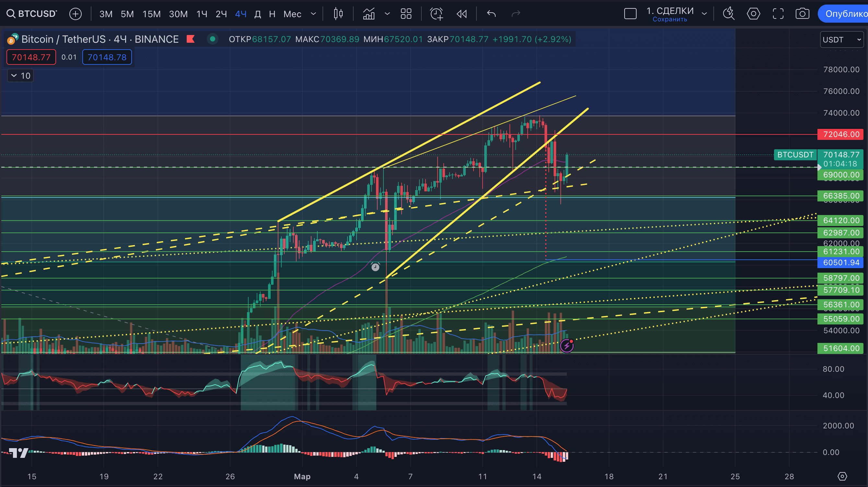Viewport: 868px width, 487px height.
Task: Select the blue 60501.94 price level label
Action: point(840,263)
